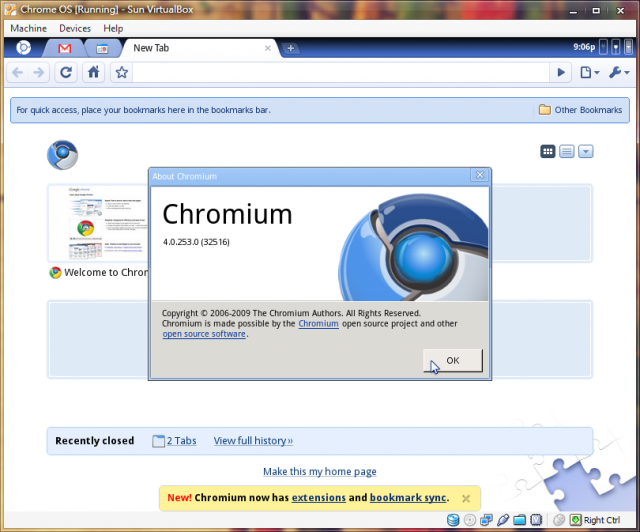Close the New Tab tab
The width and height of the screenshot is (640, 532).
(x=268, y=48)
